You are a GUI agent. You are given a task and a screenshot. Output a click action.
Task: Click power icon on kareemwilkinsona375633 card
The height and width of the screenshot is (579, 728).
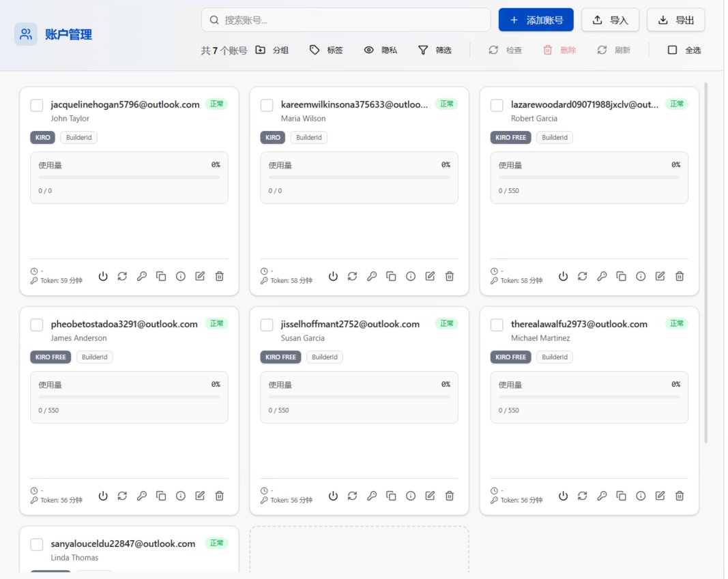333,276
